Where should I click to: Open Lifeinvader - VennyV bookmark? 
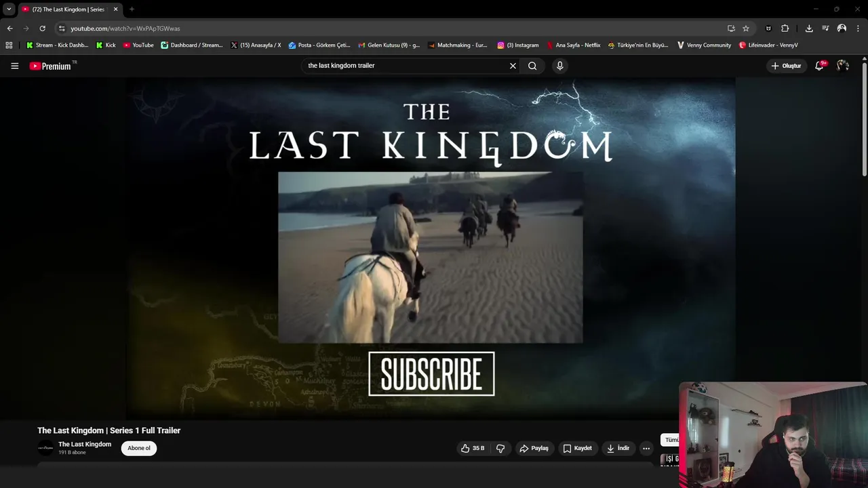[x=768, y=45]
